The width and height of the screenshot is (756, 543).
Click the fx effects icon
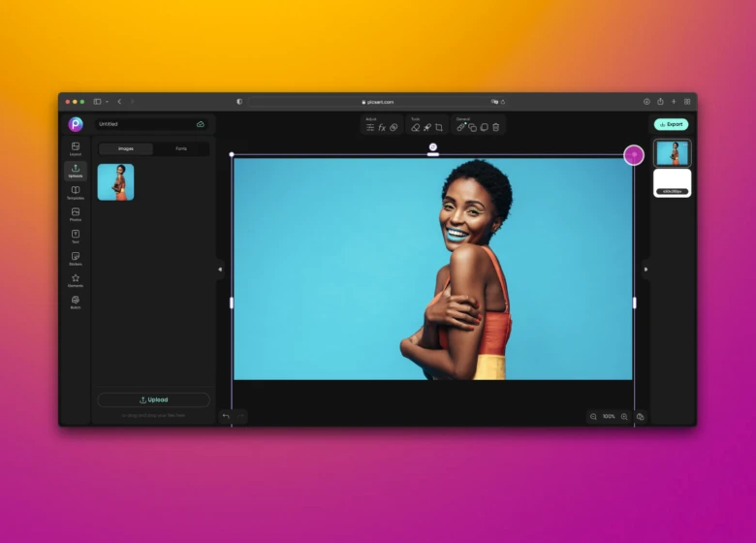pos(382,127)
